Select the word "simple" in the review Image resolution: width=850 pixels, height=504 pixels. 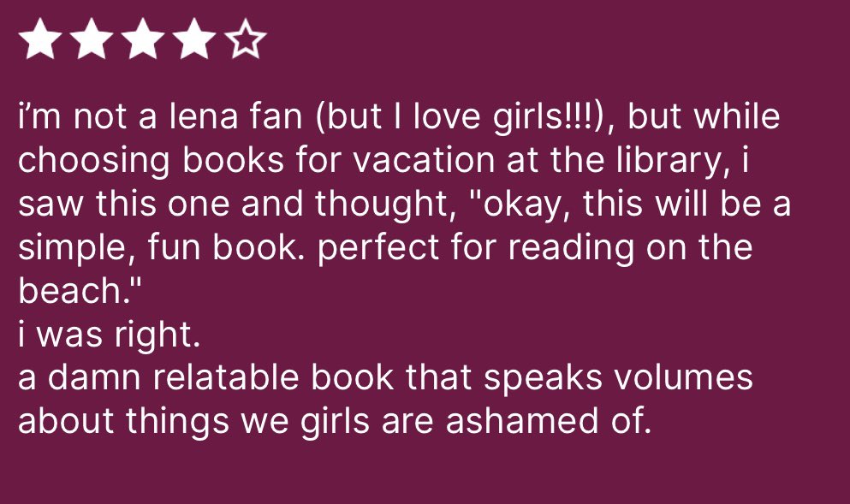click(x=73, y=248)
